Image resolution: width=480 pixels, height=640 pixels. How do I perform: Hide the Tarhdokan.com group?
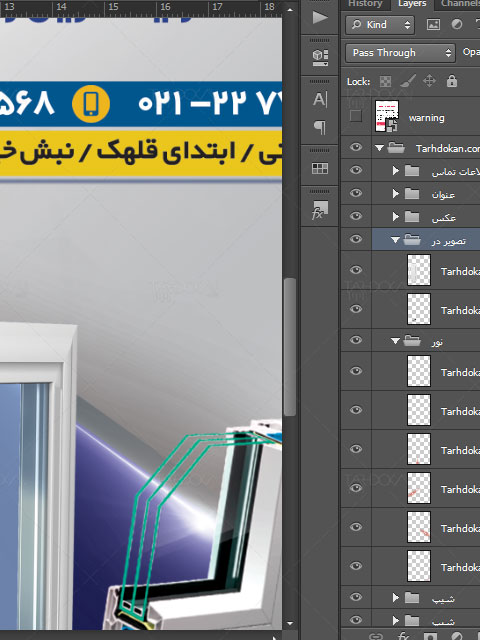356,147
